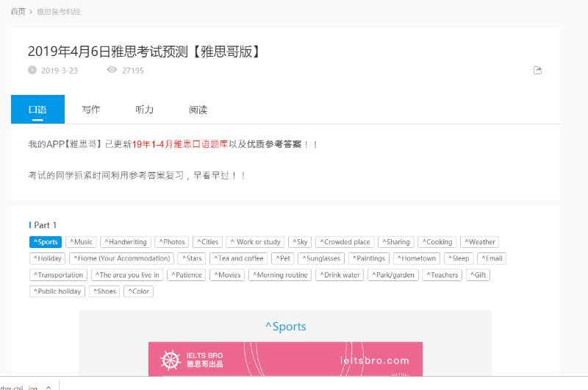Viewport: 588px width, 390px height.
Task: Click the ^Morning routine tag
Action: (x=280, y=275)
